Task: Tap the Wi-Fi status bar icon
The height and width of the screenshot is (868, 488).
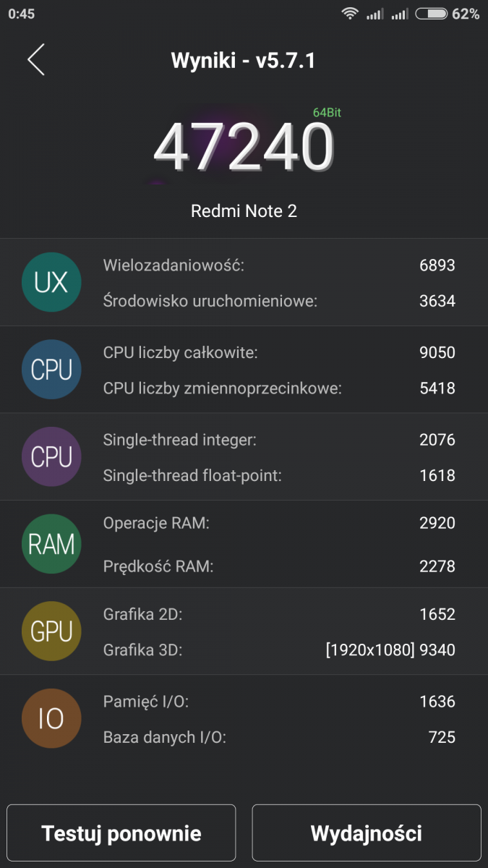Action: (x=351, y=14)
